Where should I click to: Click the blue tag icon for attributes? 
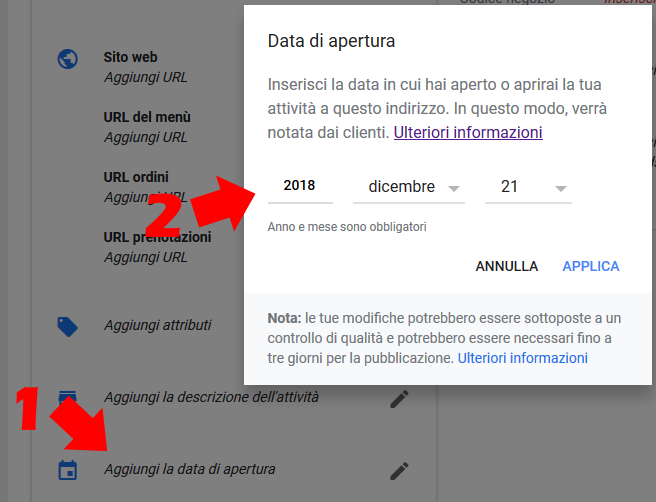click(x=67, y=327)
